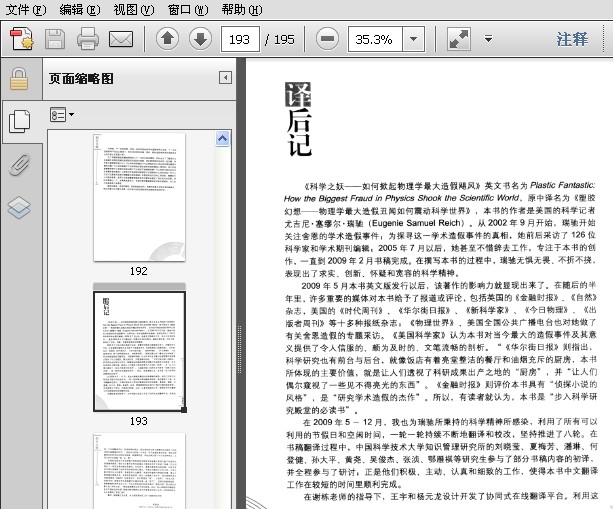Screen dimensions: 613x509
Task: Click the Create PDF icon in toolbar
Action: [x=22, y=39]
